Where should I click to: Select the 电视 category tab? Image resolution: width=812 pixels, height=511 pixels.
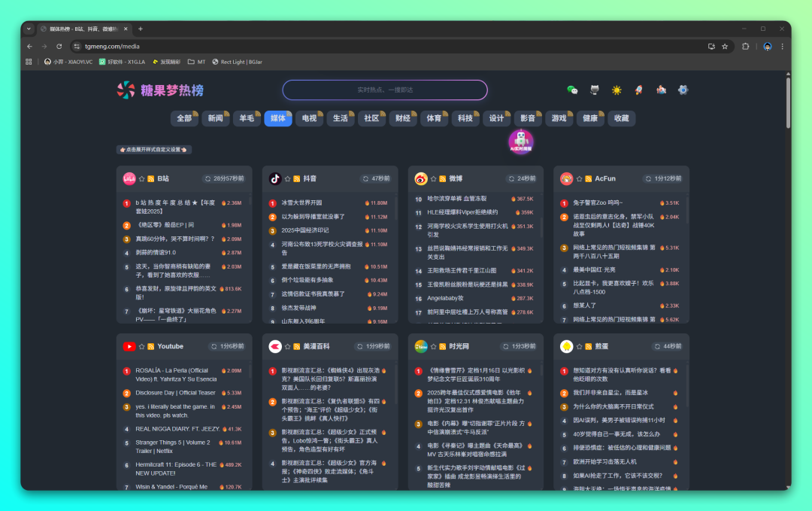[x=309, y=118]
